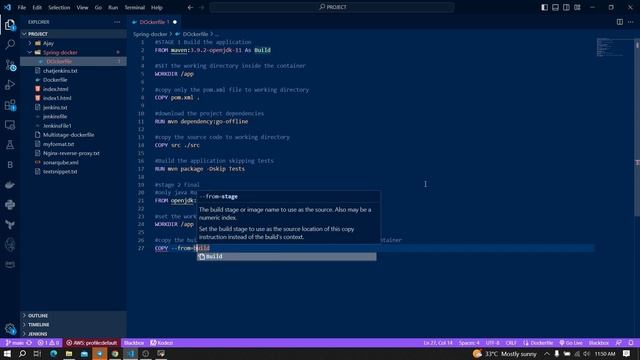The image size is (640, 360).
Task: Open Multistage-dockerfile in the explorer
Action: tap(73, 135)
